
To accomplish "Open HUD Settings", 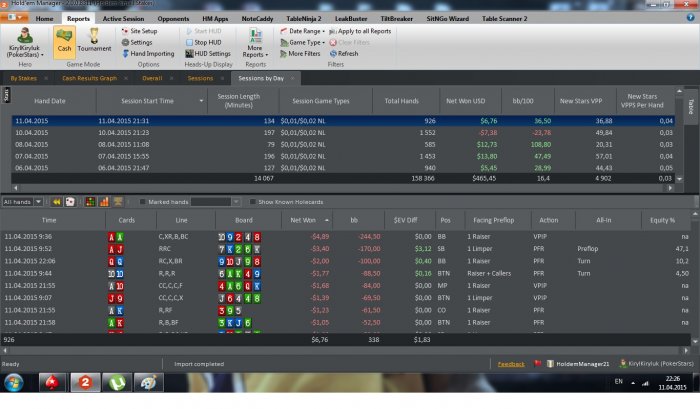I will click(x=208, y=54).
